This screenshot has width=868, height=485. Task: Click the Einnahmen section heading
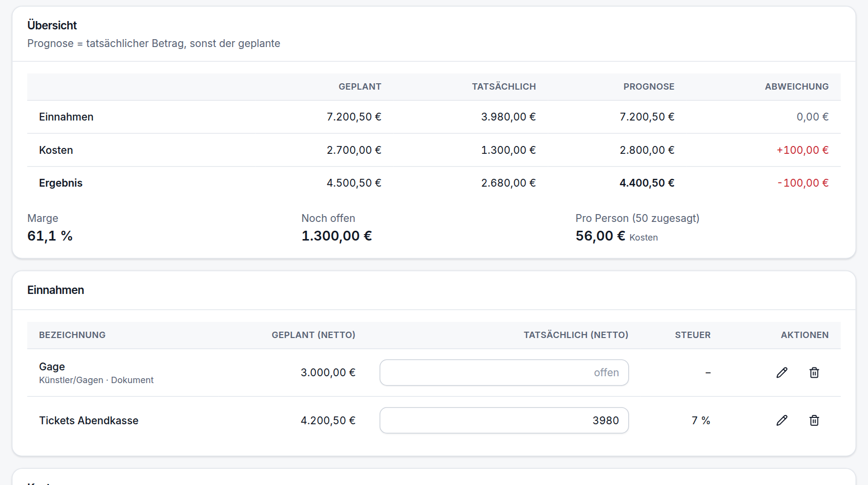(x=56, y=290)
